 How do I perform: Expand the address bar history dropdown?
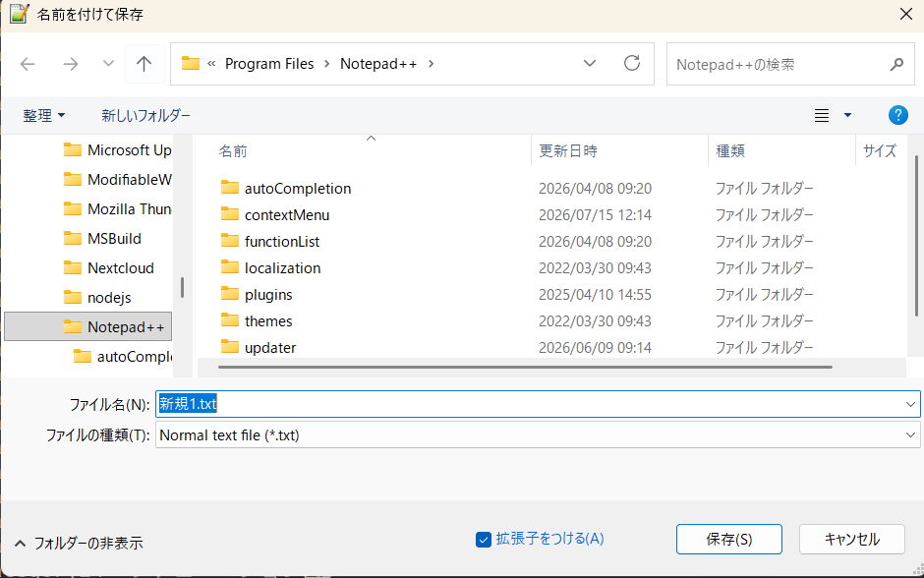click(x=589, y=63)
